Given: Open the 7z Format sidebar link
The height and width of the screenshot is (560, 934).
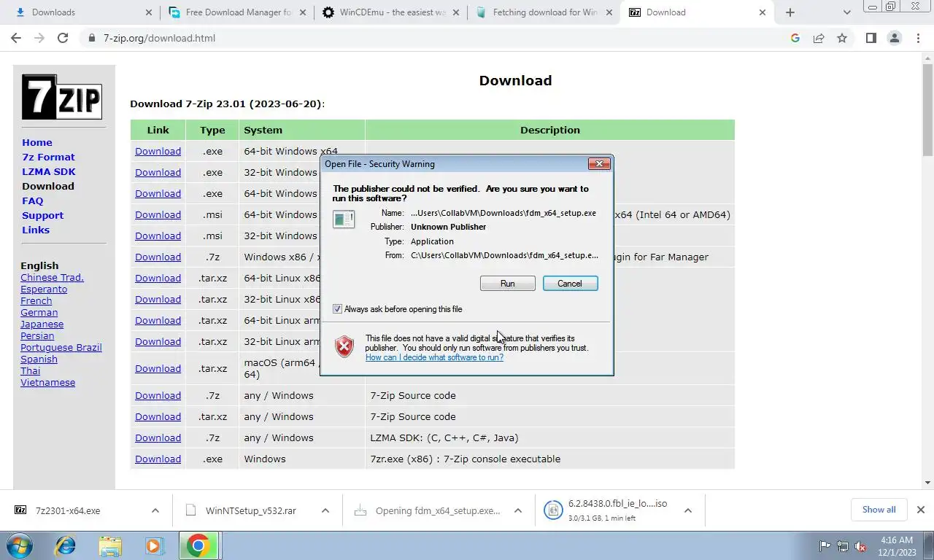Looking at the screenshot, I should (48, 157).
